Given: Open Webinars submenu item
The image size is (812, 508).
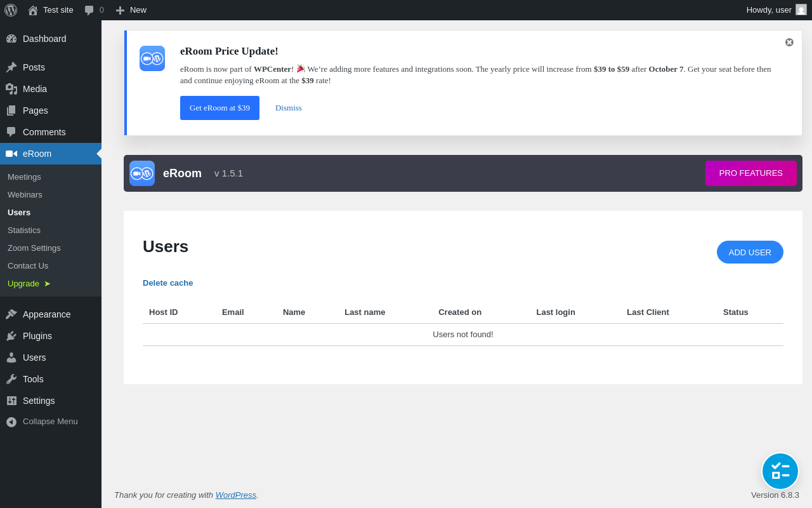Looking at the screenshot, I should pyautogui.click(x=25, y=195).
